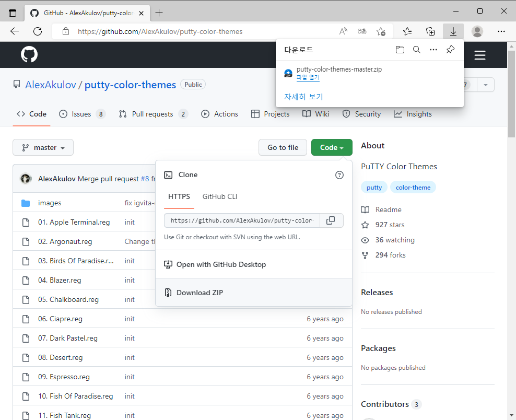Click the zip file icon in the downloads list
Screen dimensions: 516x420
pos(288,73)
